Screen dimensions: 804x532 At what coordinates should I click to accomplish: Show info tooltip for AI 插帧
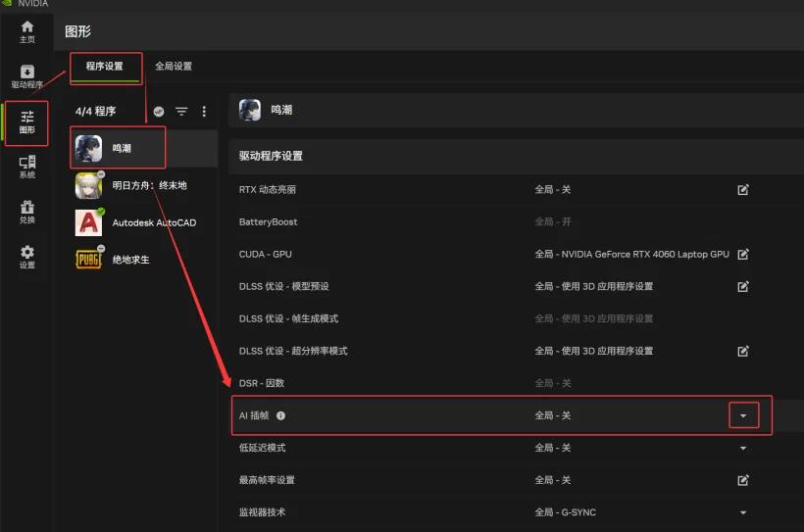point(281,415)
